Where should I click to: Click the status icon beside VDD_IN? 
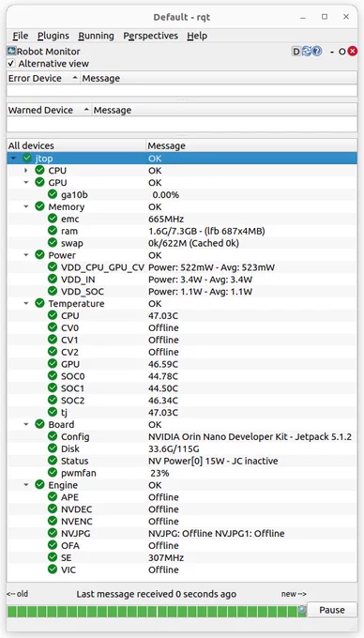(53, 280)
